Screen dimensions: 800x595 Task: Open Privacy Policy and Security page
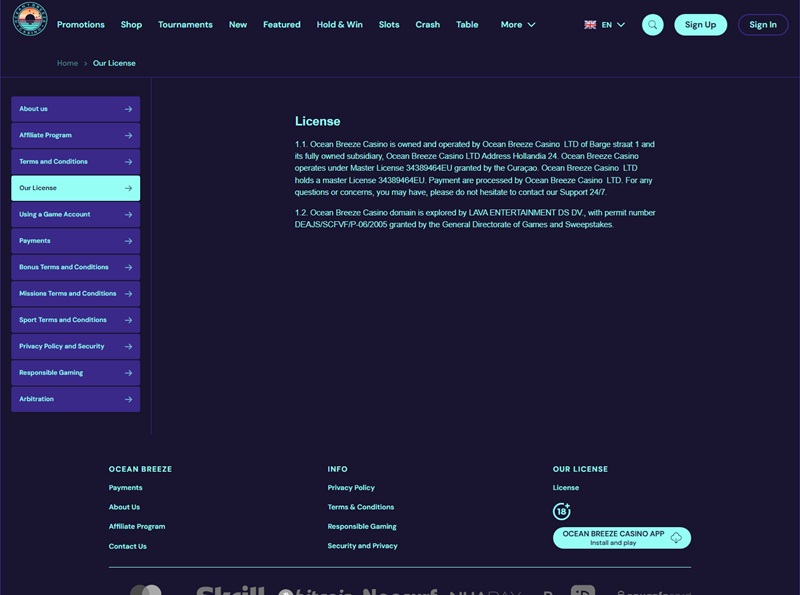[76, 346]
